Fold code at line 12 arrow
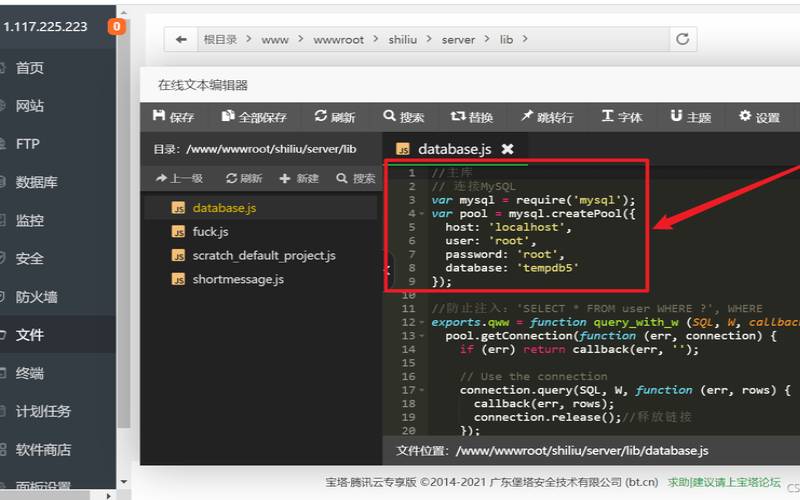800x500 pixels. [x=421, y=322]
